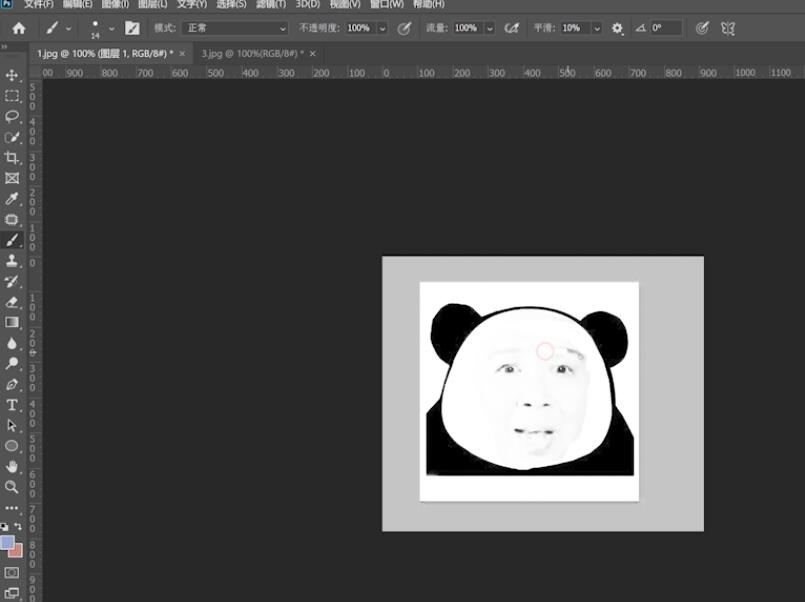
Task: Close the 1.jpg document tab
Action: [182, 53]
